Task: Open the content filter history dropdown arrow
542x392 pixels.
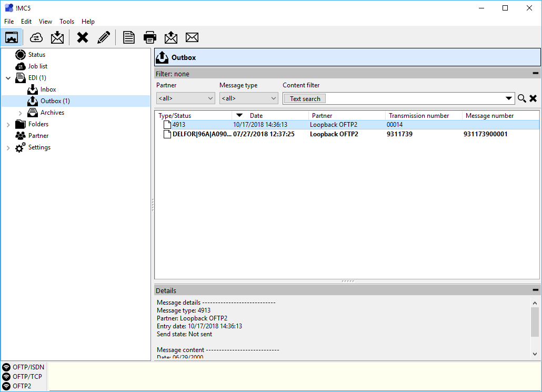Action: (x=508, y=98)
